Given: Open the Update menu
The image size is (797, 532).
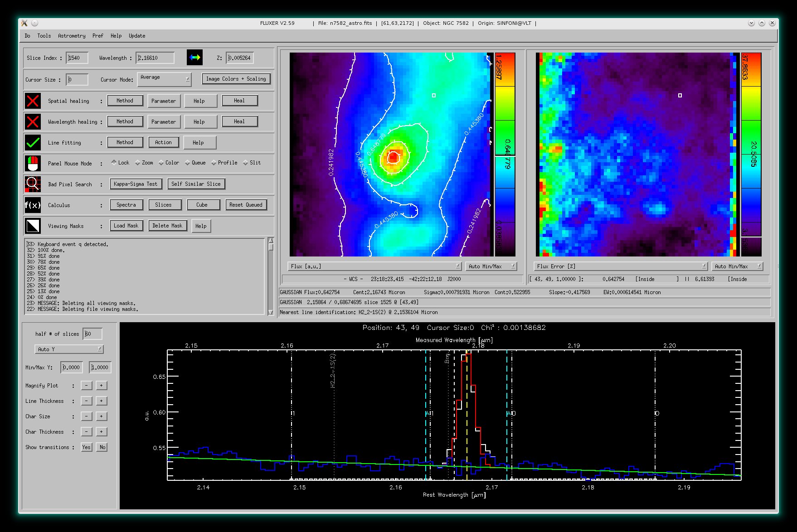Looking at the screenshot, I should [x=137, y=36].
